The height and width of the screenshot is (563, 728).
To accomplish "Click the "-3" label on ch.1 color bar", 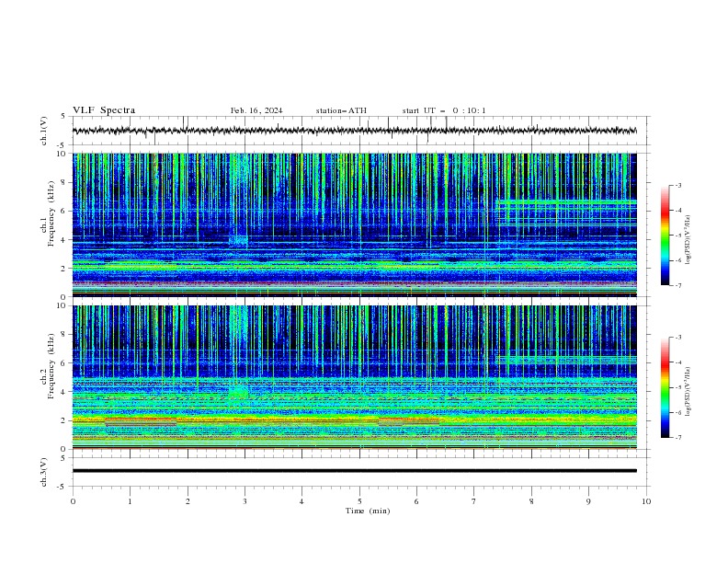I will point(677,185).
